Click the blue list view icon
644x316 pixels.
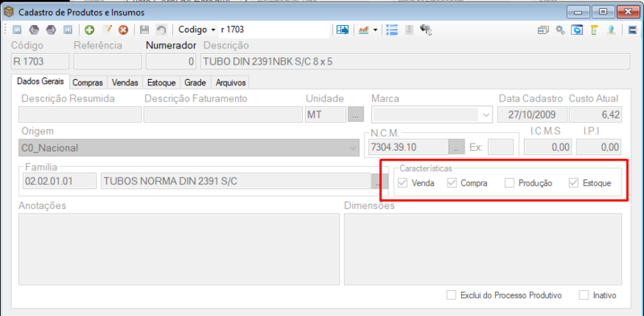click(x=392, y=30)
